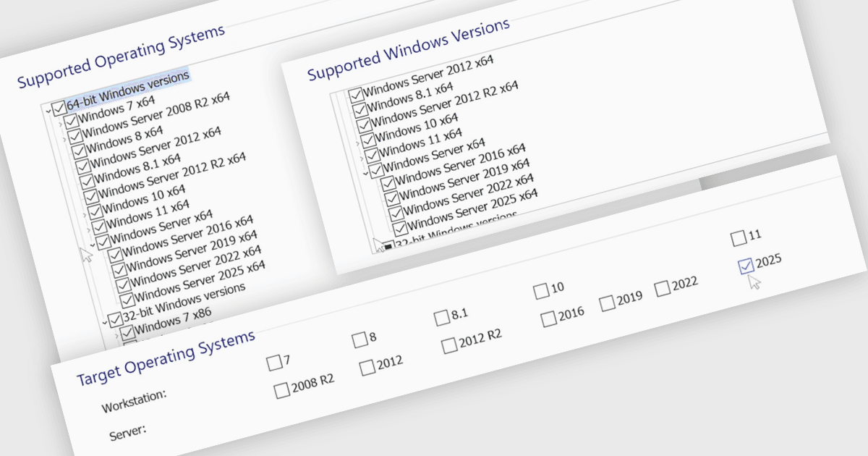The height and width of the screenshot is (456, 868).
Task: Check the Workstation 8.1 checkbox
Action: [x=441, y=318]
